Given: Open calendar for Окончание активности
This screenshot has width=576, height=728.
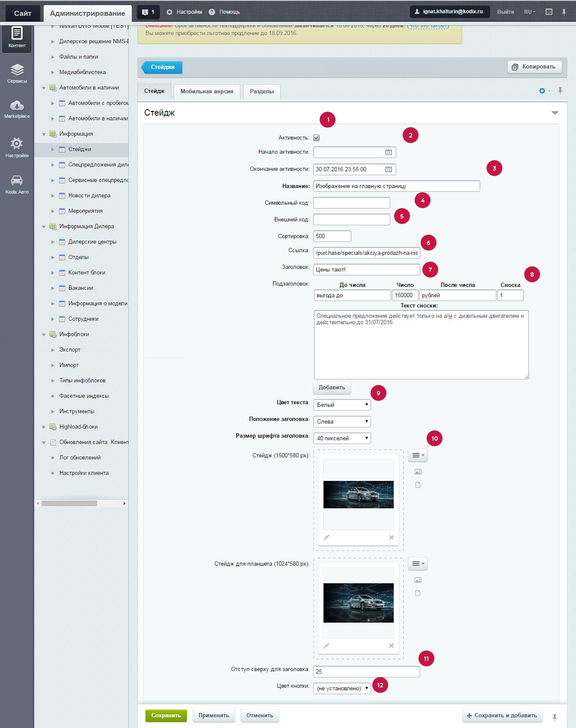Looking at the screenshot, I should [388, 169].
